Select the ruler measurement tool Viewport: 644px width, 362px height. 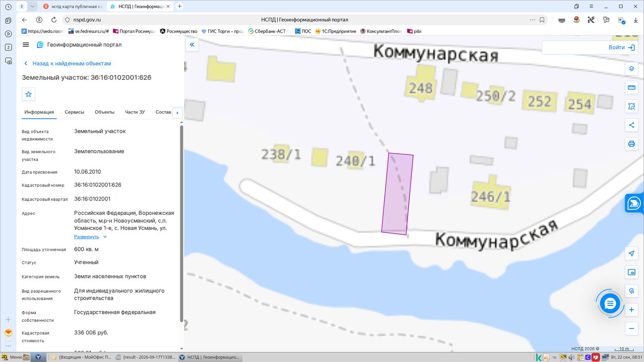point(632,87)
